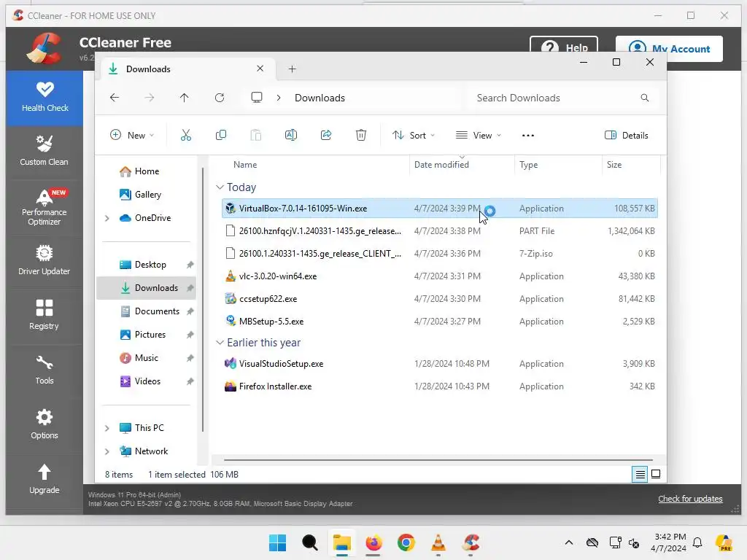Open Videos in navigation pane
This screenshot has width=747, height=560.
pos(146,381)
